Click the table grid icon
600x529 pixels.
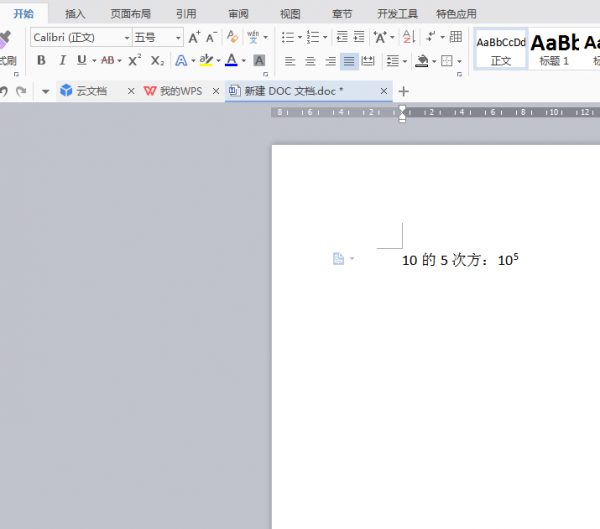[456, 37]
